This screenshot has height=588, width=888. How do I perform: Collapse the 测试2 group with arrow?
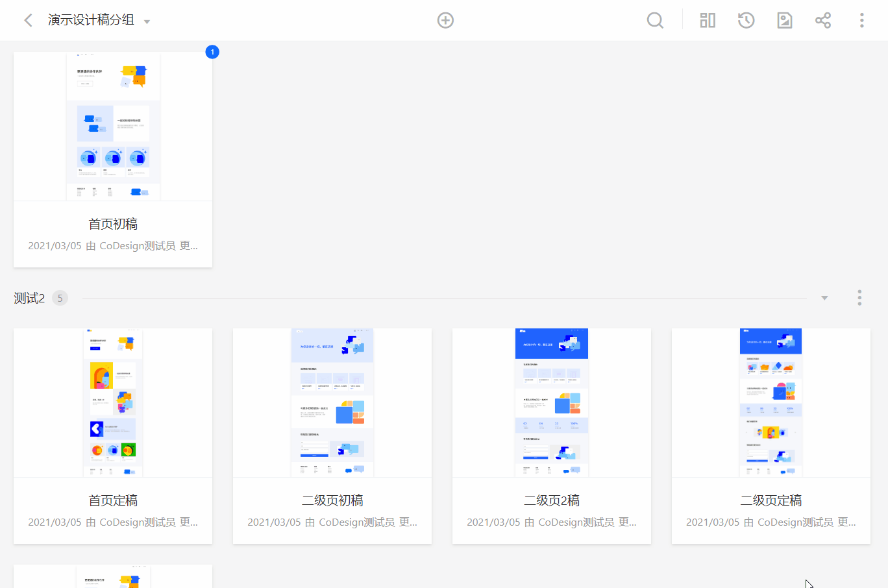point(824,298)
